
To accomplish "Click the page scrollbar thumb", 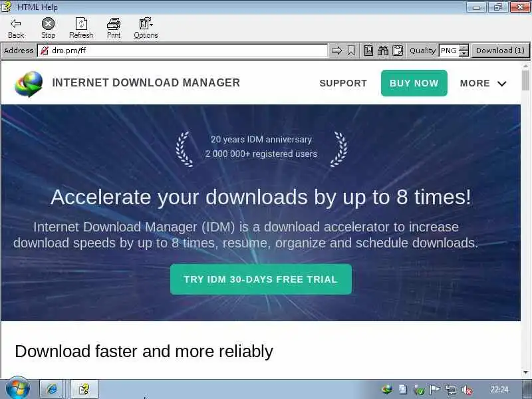I will pyautogui.click(x=525, y=80).
